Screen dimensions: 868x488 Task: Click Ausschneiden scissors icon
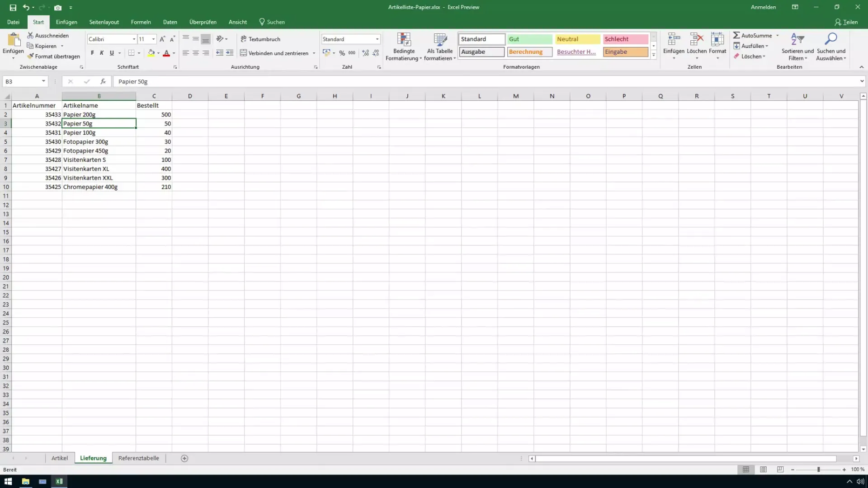point(30,35)
